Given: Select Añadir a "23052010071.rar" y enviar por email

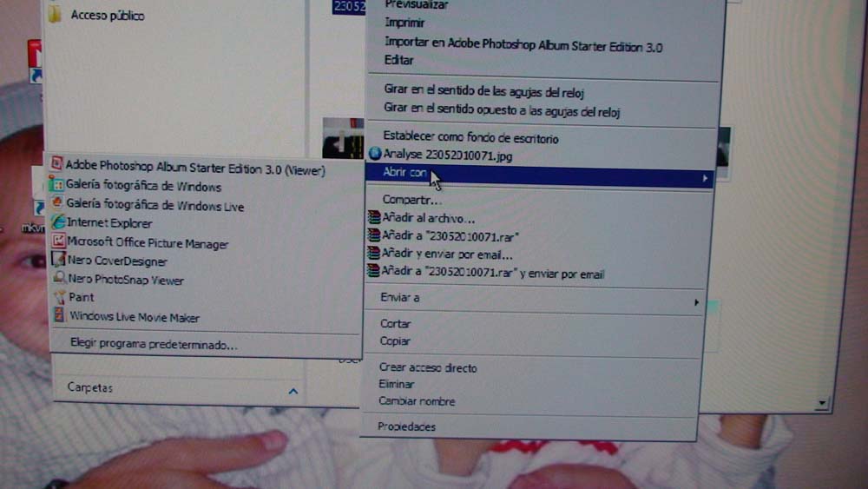Looking at the screenshot, I should [x=493, y=273].
